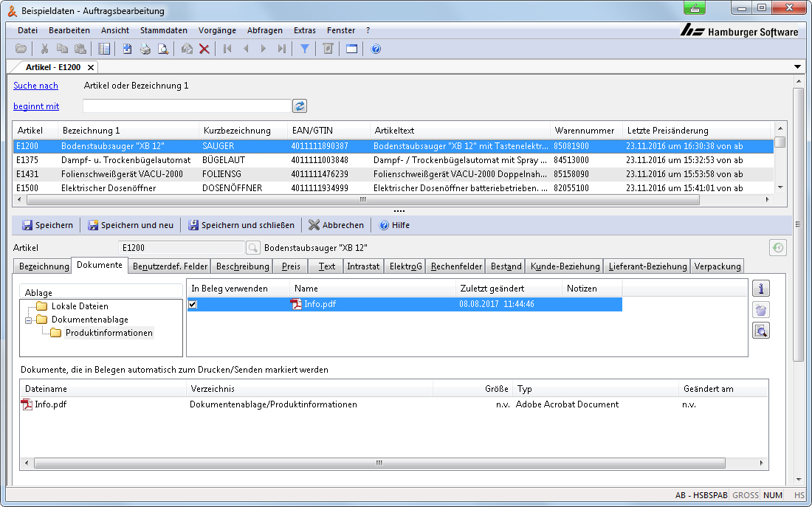Open the table list view icon
This screenshot has width=812, height=507.
pyautogui.click(x=104, y=49)
